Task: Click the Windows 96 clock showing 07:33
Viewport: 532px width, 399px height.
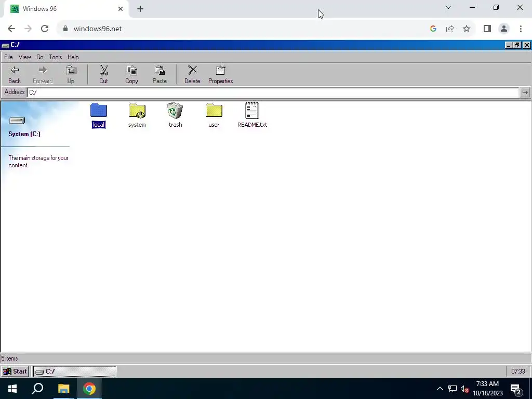Action: (x=518, y=371)
